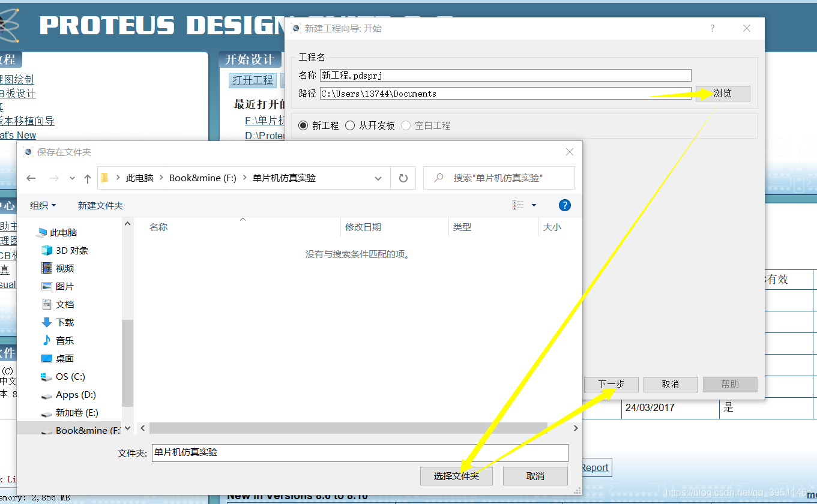
Task: Click the wizard's 名称 project name field
Action: tap(505, 75)
